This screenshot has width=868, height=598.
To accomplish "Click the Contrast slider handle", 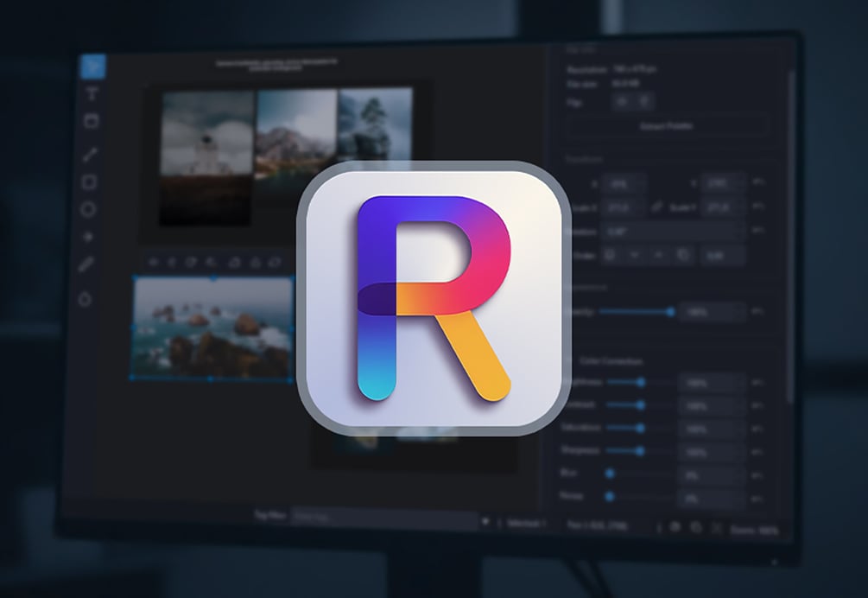I will [x=641, y=405].
